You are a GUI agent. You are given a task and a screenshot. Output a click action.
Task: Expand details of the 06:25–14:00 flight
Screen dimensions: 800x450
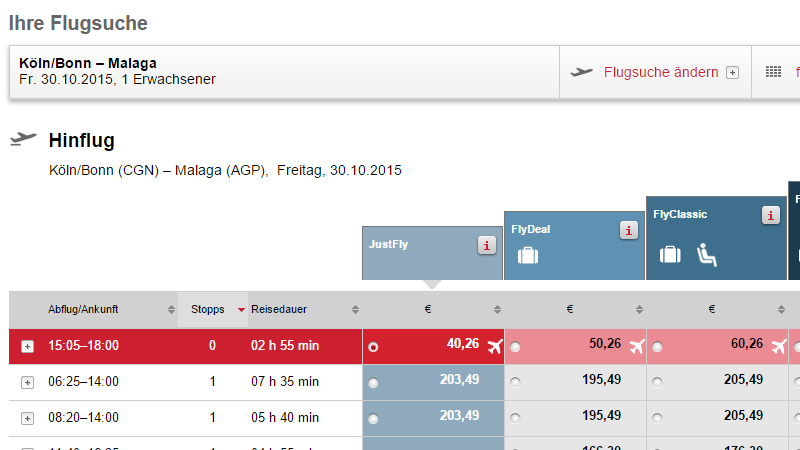28,382
